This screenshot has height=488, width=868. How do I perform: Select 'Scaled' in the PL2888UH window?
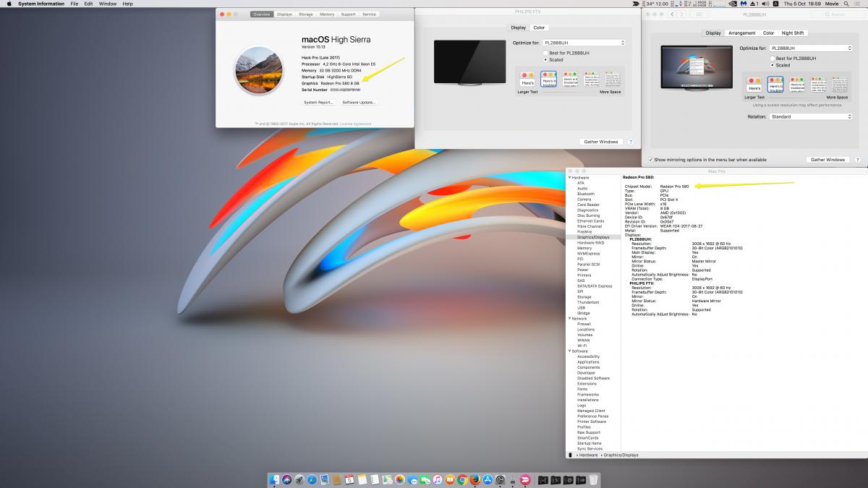click(x=772, y=64)
